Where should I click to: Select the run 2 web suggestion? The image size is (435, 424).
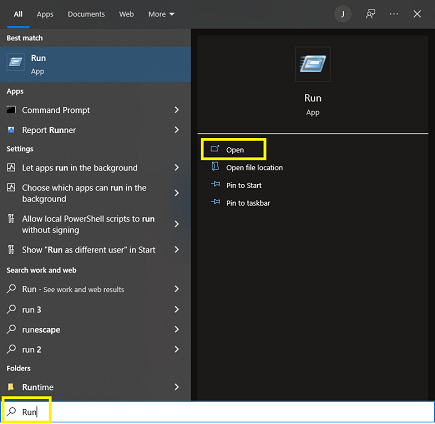(95, 349)
